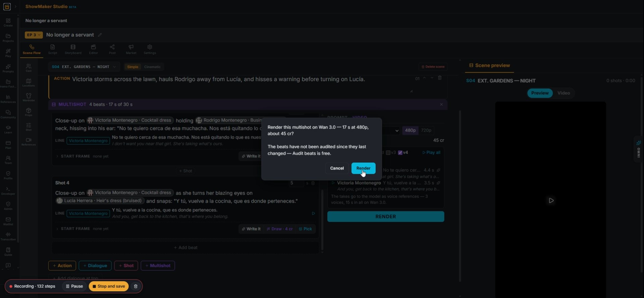Click Stop and save recording
The width and height of the screenshot is (644, 298).
[109, 286]
